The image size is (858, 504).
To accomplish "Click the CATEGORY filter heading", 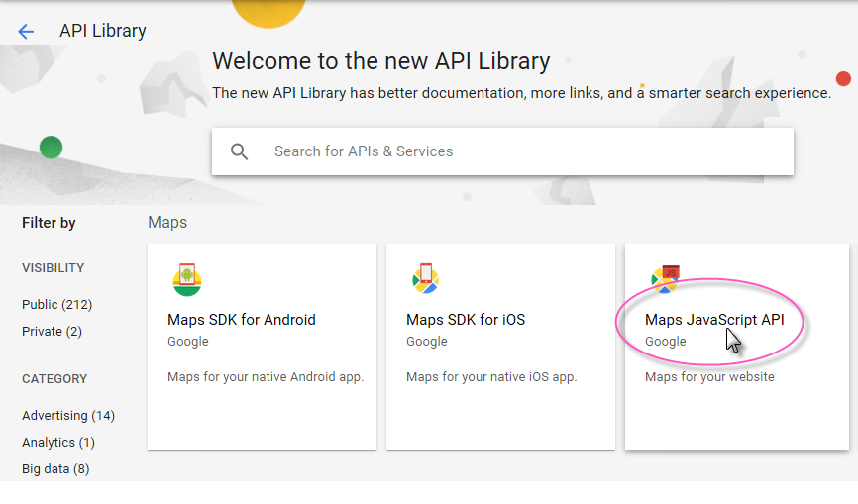I will pos(54,379).
